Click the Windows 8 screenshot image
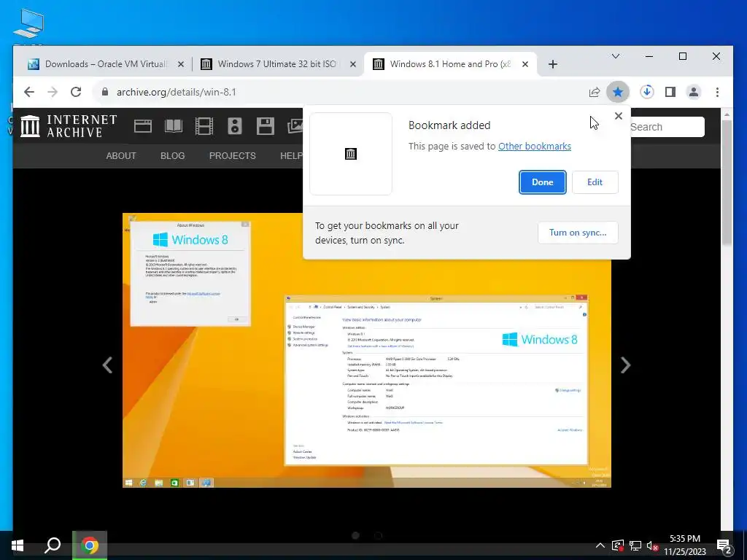This screenshot has width=747, height=560. click(367, 350)
